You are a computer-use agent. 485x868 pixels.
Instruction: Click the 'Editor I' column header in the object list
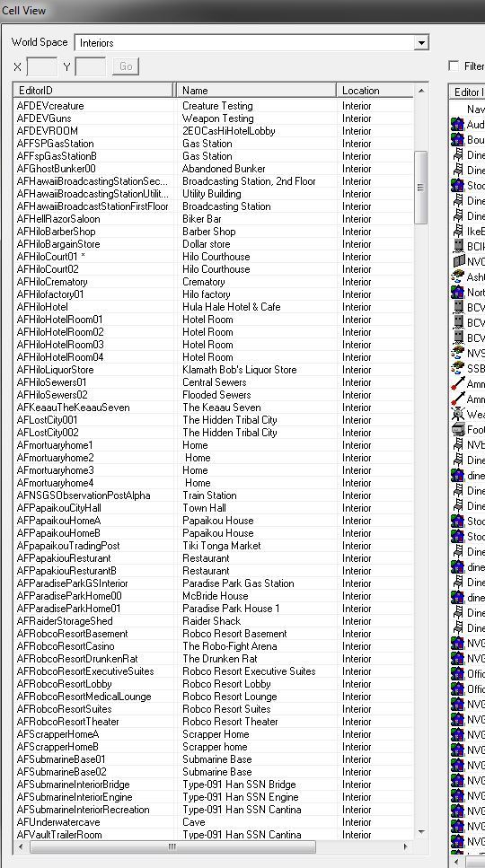point(467,92)
